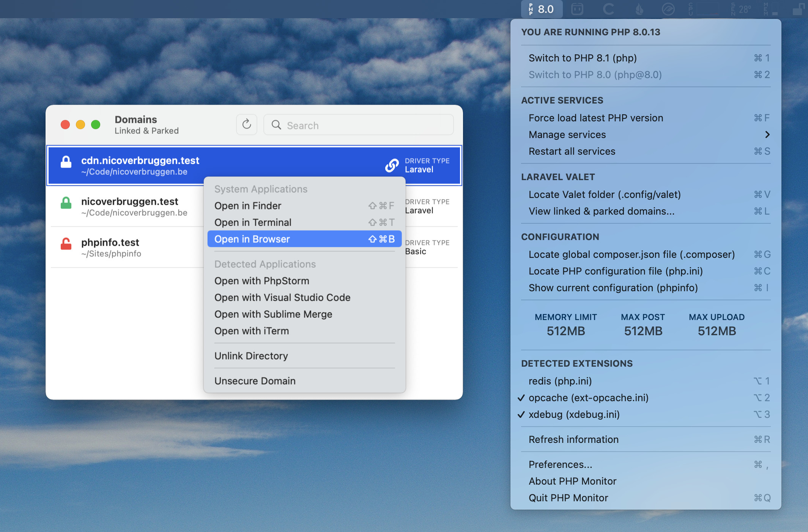
Task: Click Refresh information
Action: coord(646,439)
